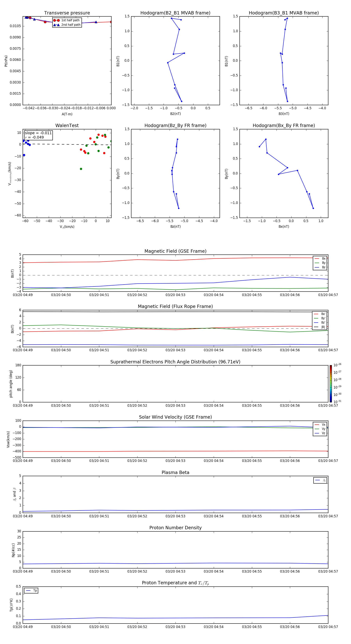Click the 'r = -0.049' annotation
The width and height of the screenshot is (351, 644).
35,137
